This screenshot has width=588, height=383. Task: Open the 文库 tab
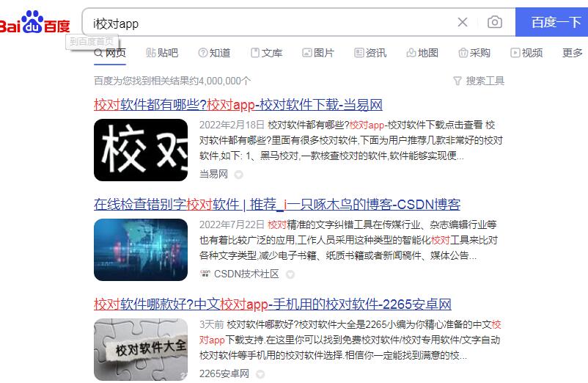pos(266,53)
